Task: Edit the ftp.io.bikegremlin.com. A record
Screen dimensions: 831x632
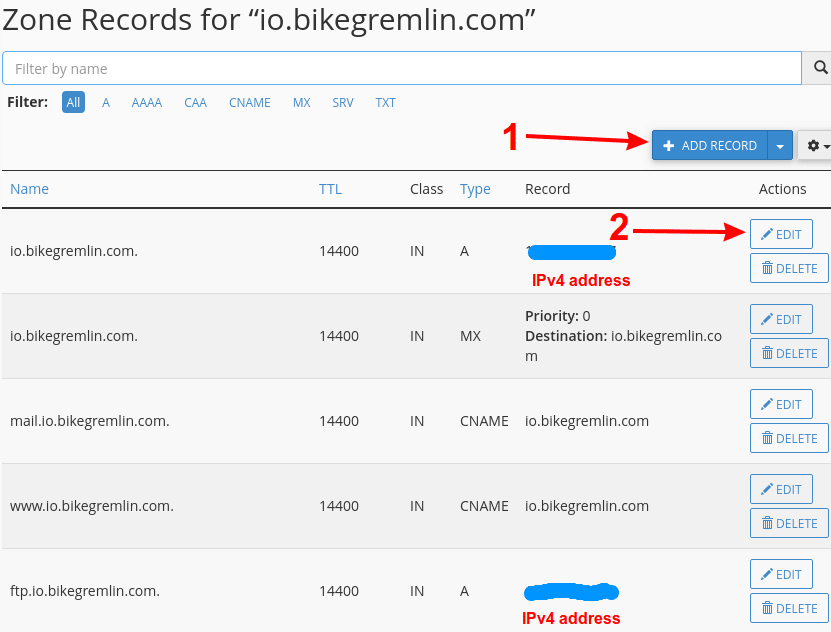Action: point(781,574)
